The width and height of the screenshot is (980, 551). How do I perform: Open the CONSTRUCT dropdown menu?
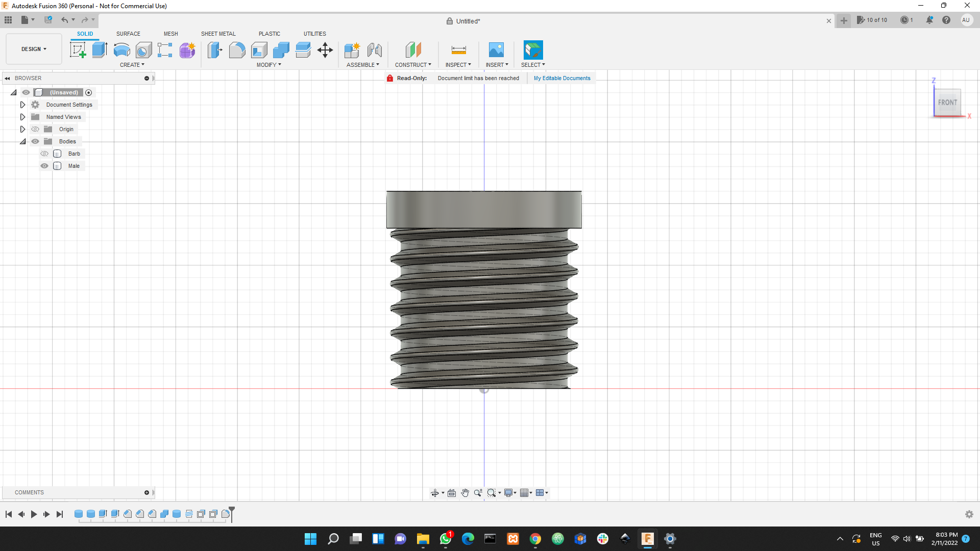(x=413, y=65)
